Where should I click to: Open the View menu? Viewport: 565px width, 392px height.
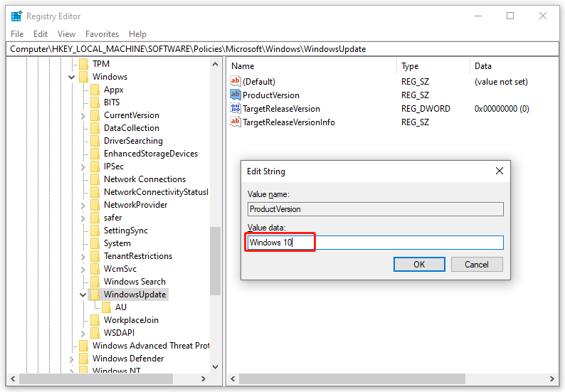[66, 34]
